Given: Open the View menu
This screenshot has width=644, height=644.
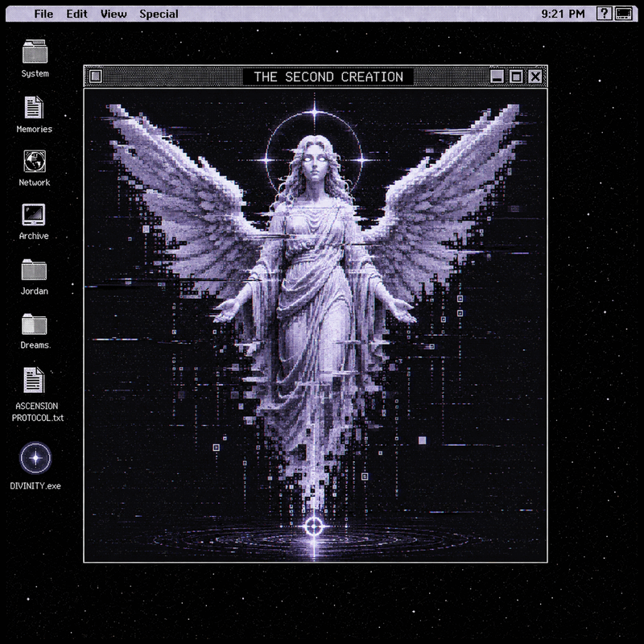Looking at the screenshot, I should [114, 14].
